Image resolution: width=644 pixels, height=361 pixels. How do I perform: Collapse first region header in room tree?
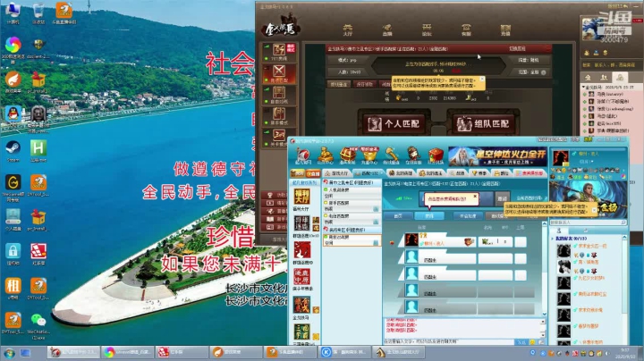[x=326, y=182]
